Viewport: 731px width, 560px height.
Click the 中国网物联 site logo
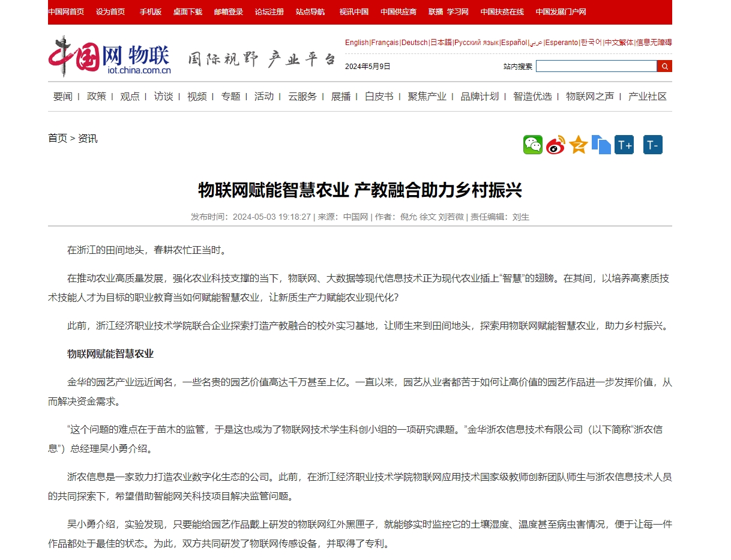pyautogui.click(x=110, y=58)
